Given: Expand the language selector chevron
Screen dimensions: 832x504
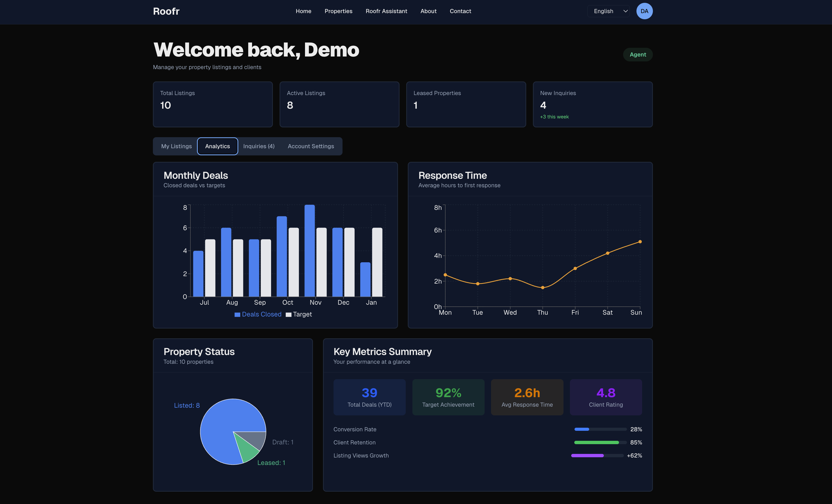Looking at the screenshot, I should 625,11.
